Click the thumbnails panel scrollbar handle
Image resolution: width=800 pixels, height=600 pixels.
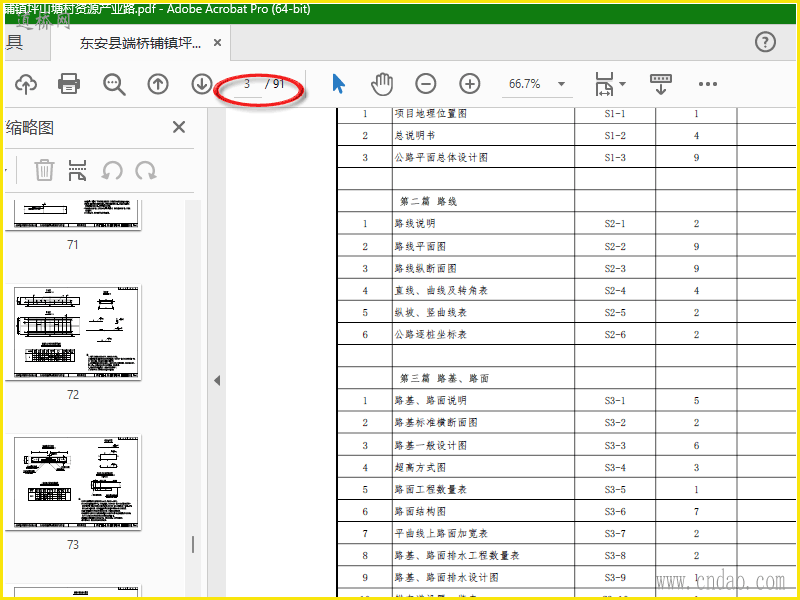tap(193, 544)
